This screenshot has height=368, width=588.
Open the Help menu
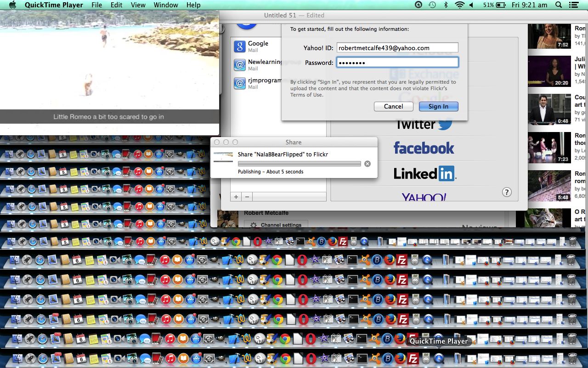pyautogui.click(x=193, y=5)
